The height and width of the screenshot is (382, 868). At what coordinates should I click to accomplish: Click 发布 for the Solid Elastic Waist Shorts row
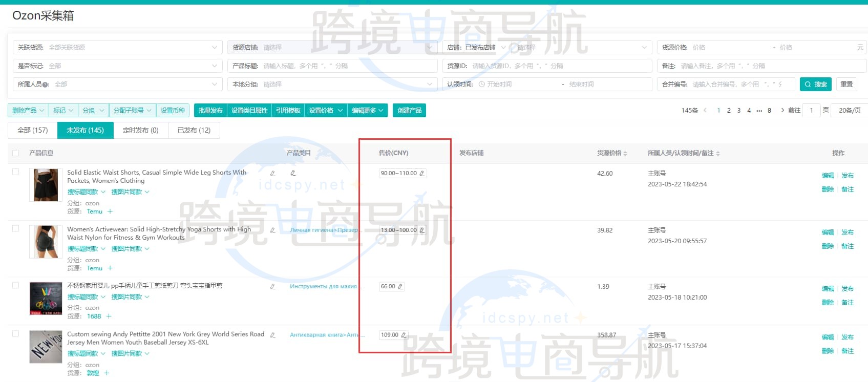[848, 175]
